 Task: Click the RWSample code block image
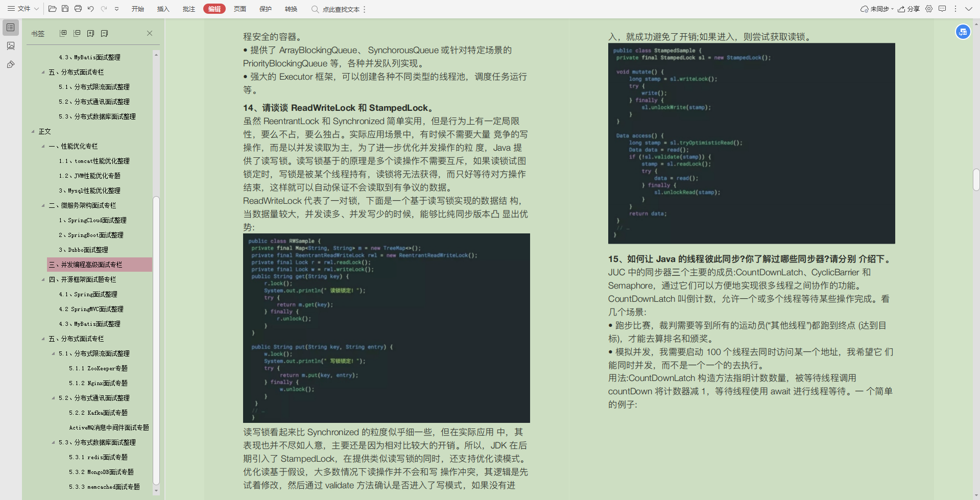386,328
